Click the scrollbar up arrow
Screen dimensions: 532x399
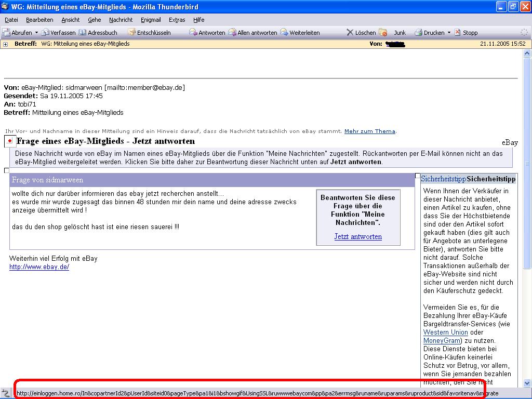coord(527,54)
